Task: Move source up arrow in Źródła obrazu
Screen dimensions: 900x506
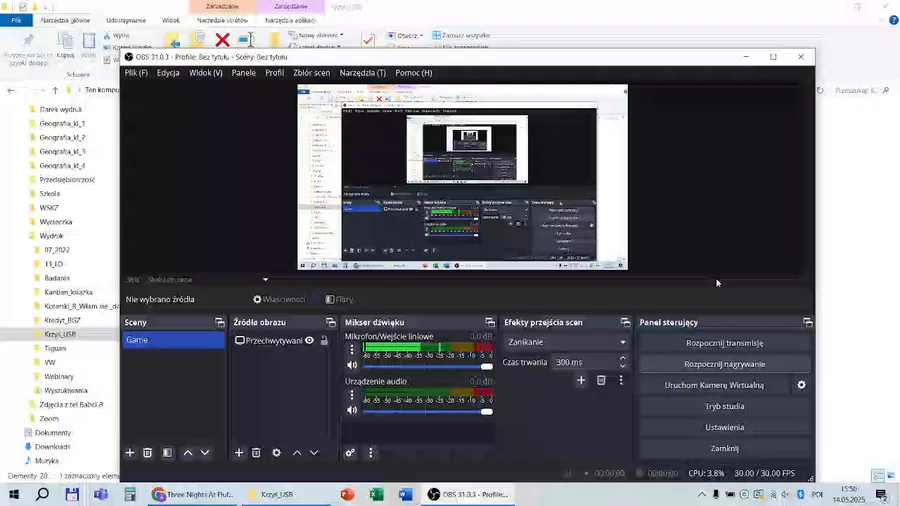Action: [x=297, y=453]
